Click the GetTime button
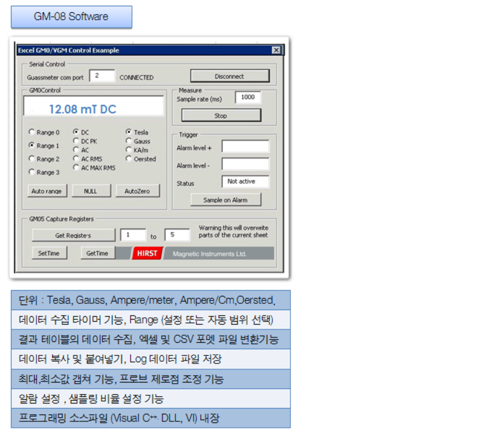The image size is (504, 437). [x=98, y=253]
